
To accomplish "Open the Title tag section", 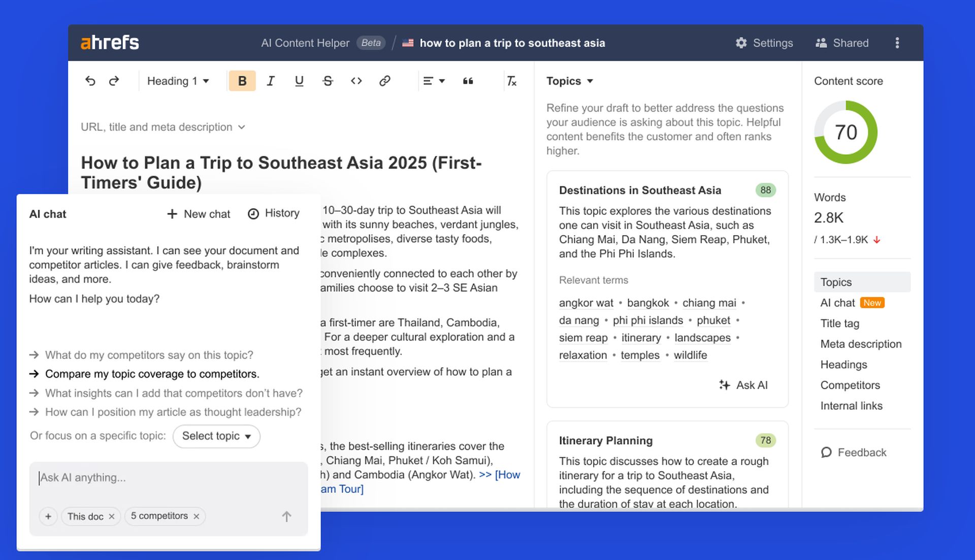I will point(840,324).
